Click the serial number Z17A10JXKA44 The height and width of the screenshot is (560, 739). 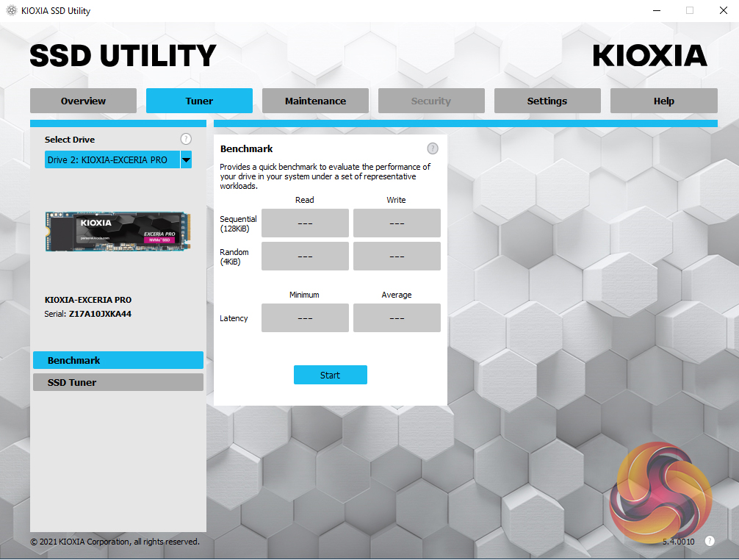[101, 314]
